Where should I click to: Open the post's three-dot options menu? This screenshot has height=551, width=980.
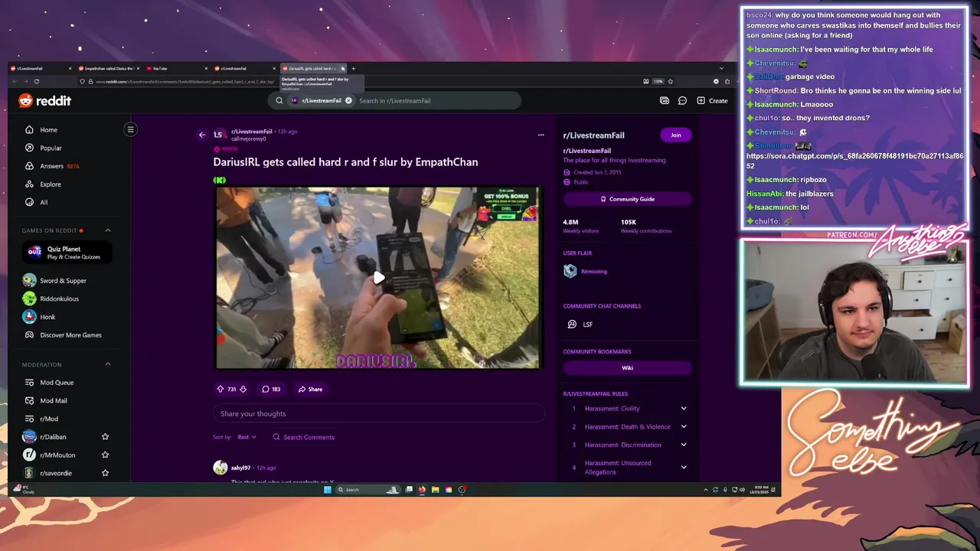(x=541, y=135)
